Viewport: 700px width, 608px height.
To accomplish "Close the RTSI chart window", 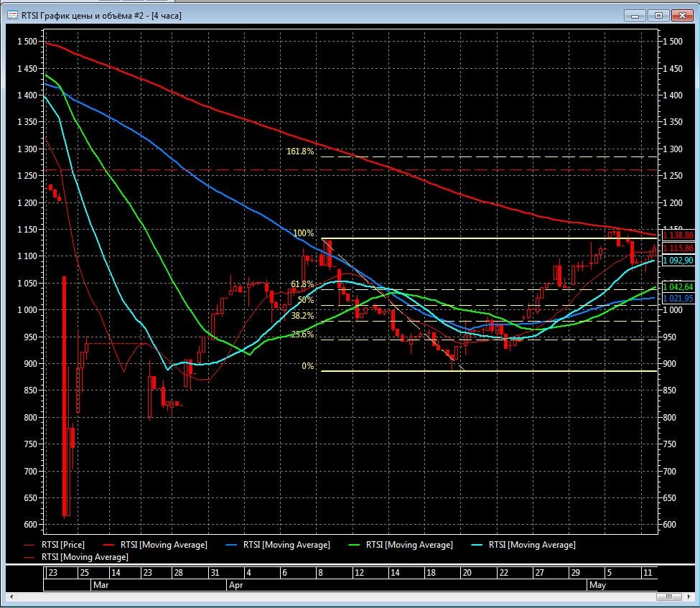I will pos(681,15).
